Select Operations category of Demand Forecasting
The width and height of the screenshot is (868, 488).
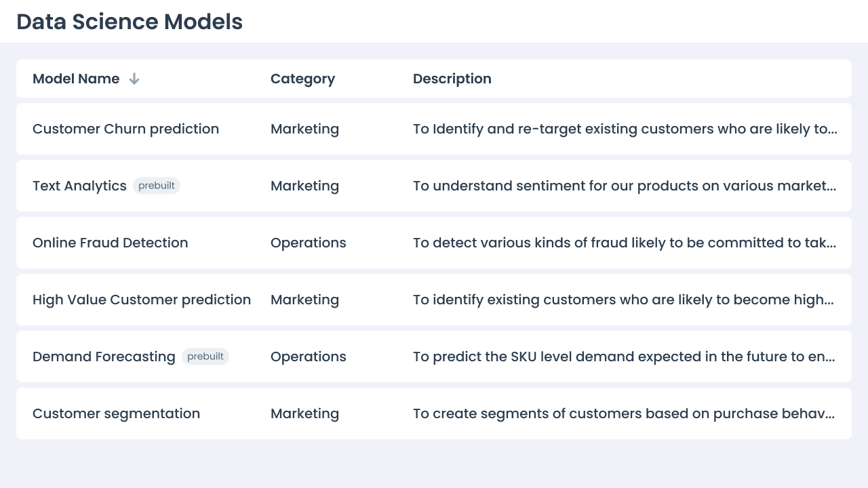click(x=309, y=357)
